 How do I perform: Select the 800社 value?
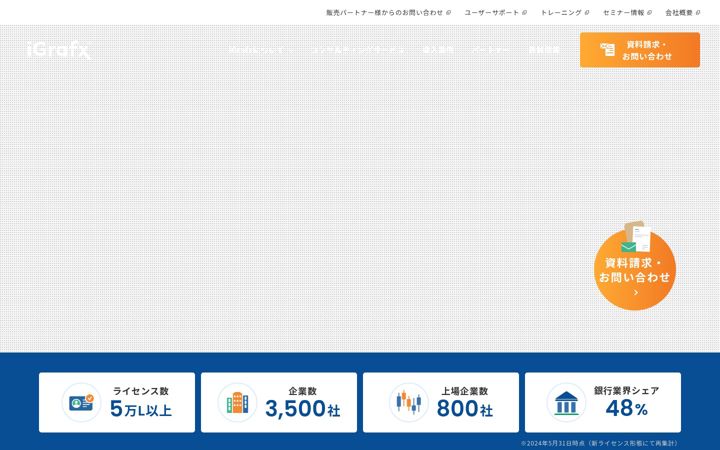point(465,409)
